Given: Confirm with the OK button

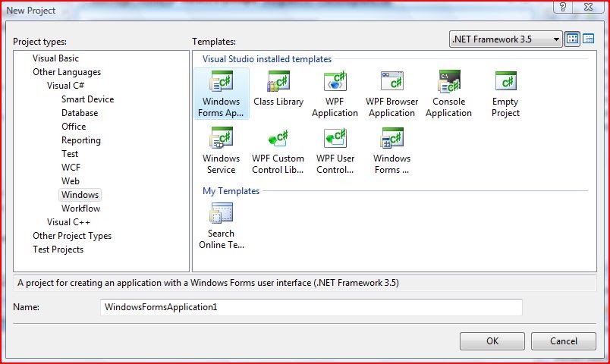Looking at the screenshot, I should click(492, 341).
